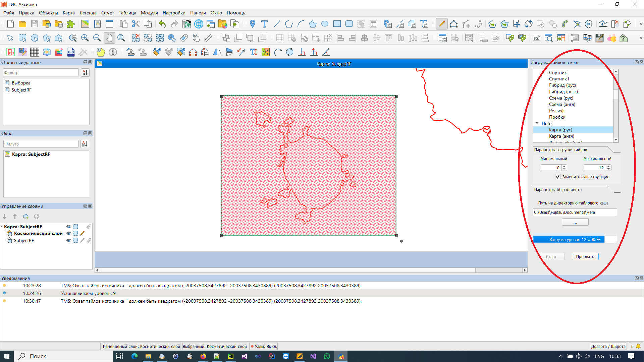
Task: Click the Undo arrow icon
Action: click(x=162, y=24)
